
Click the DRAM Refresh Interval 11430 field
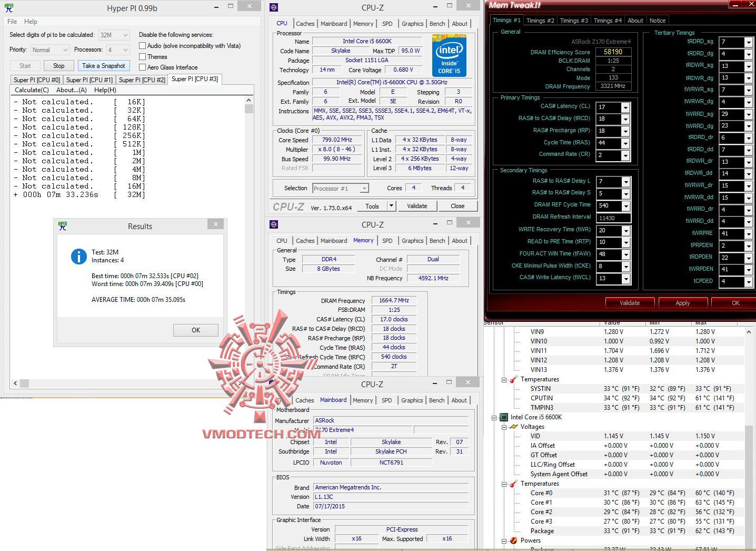(613, 218)
